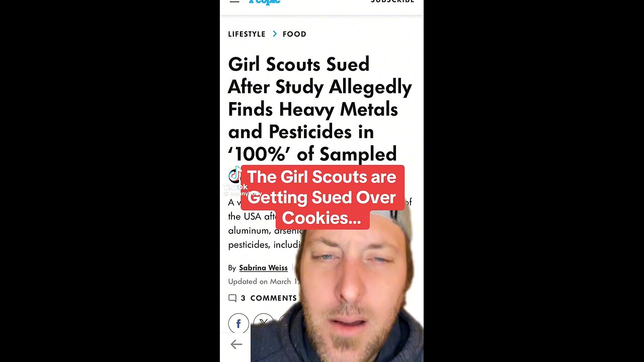Go to the Food category link
The width and height of the screenshot is (644, 362).
click(x=294, y=34)
